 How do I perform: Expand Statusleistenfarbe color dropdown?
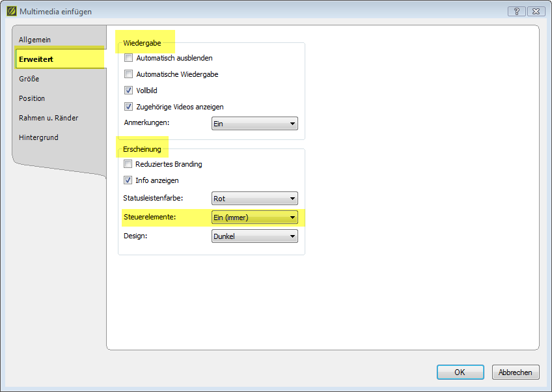point(255,199)
